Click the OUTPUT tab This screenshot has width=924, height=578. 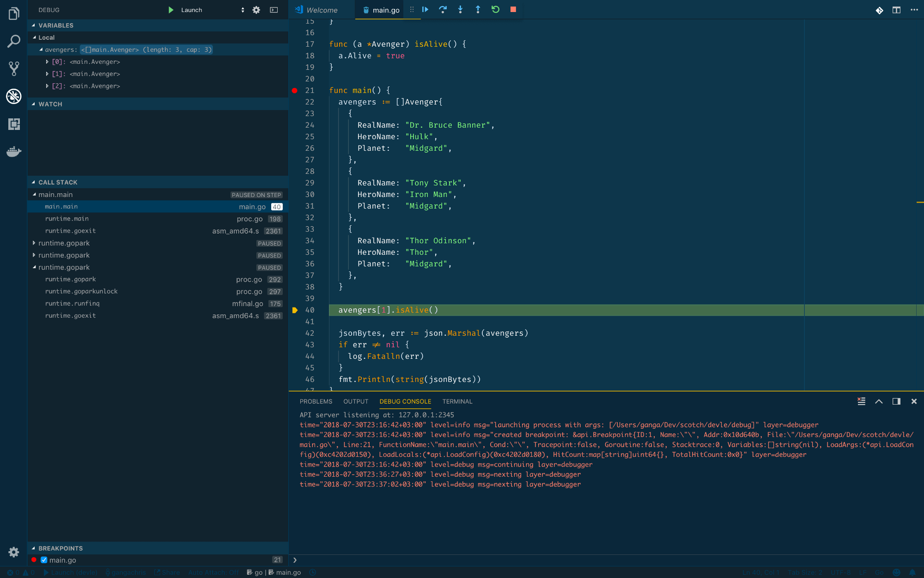pyautogui.click(x=355, y=401)
